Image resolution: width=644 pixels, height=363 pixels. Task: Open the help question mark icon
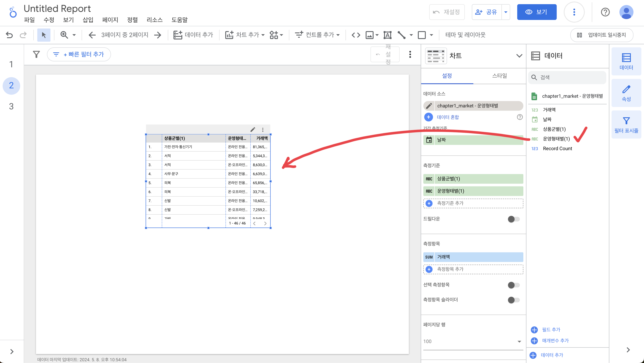(x=605, y=12)
